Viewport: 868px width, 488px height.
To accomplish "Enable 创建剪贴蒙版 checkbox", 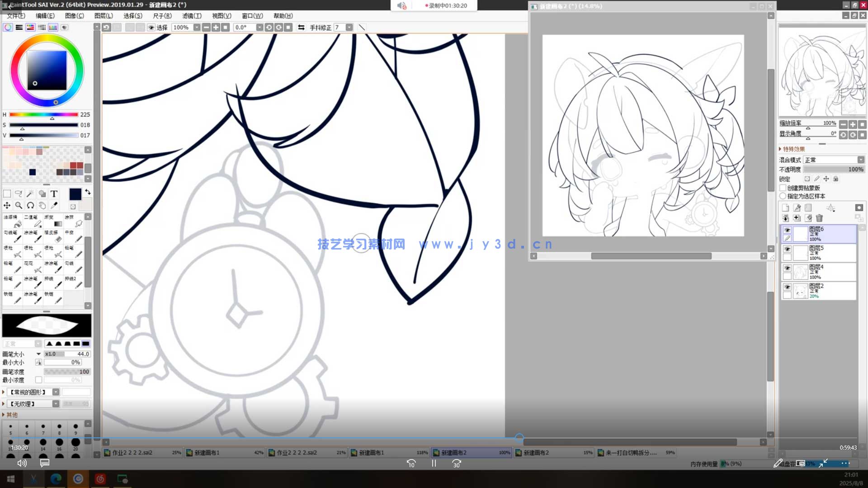I will tap(783, 188).
